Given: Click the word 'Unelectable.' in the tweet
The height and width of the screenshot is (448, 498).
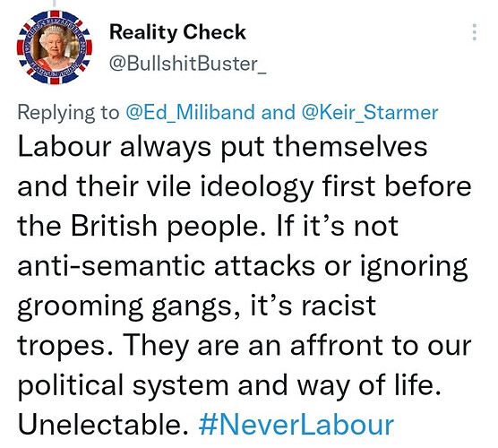Looking at the screenshot, I should tap(104, 425).
